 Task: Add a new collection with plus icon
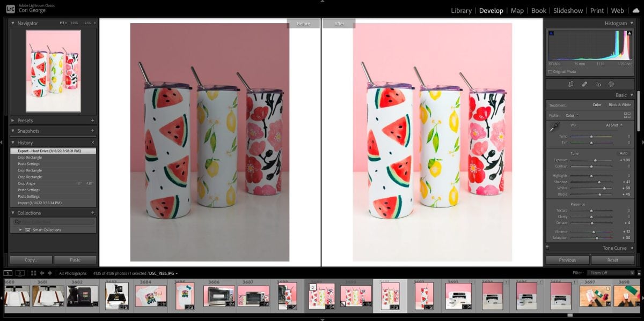[93, 213]
